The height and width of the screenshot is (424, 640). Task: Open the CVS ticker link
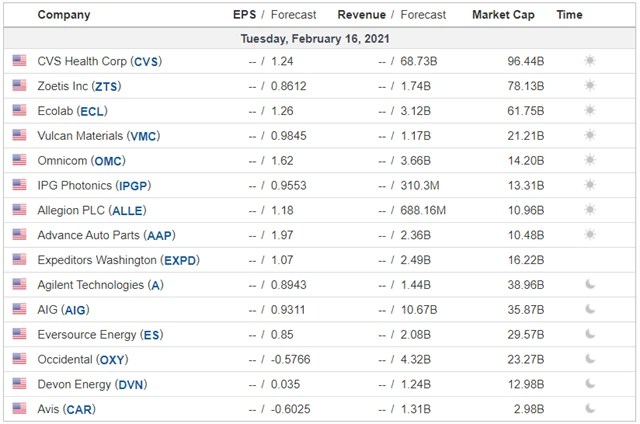pyautogui.click(x=146, y=61)
